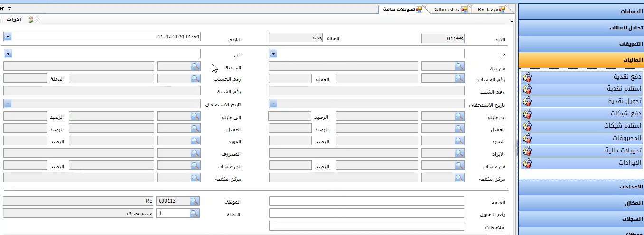
Task: Click رقم الحساب magnifier under من بنك
Action: pyautogui.click(x=459, y=78)
